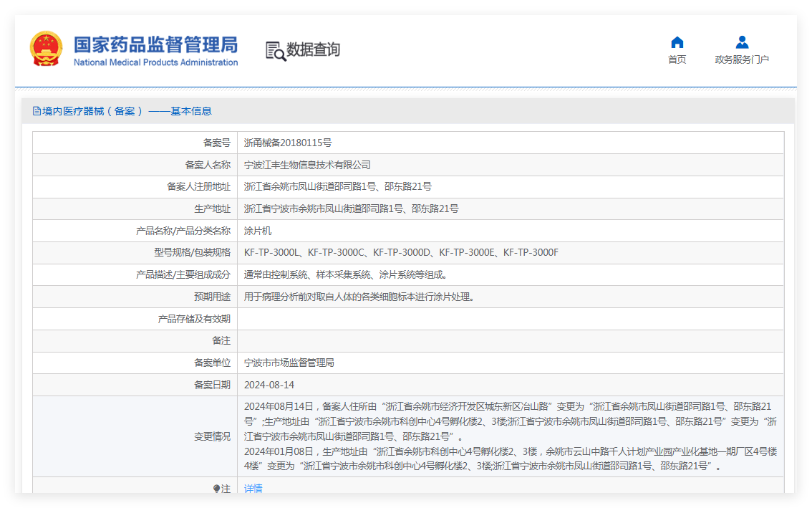This screenshot has height=508, width=812.
Task: Click the 备案日期 row label
Action: pyautogui.click(x=213, y=385)
